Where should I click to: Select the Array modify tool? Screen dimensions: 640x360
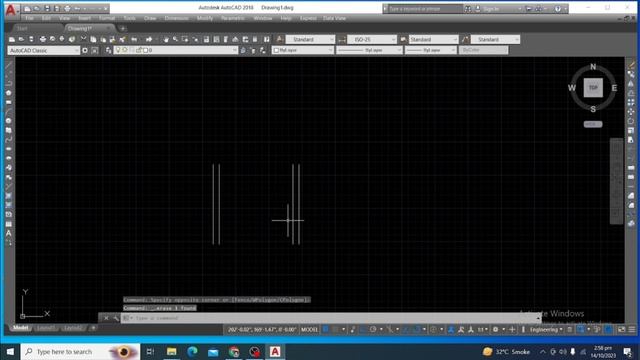pyautogui.click(x=631, y=102)
